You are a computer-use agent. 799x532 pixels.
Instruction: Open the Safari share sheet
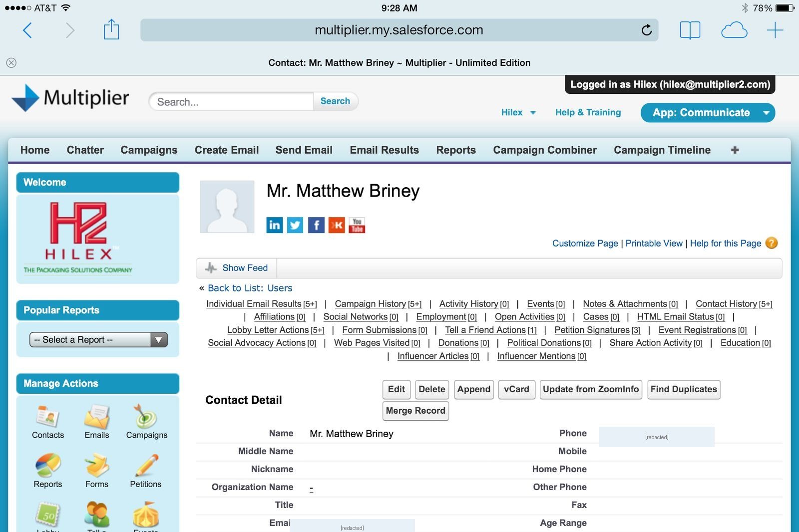[x=111, y=29]
